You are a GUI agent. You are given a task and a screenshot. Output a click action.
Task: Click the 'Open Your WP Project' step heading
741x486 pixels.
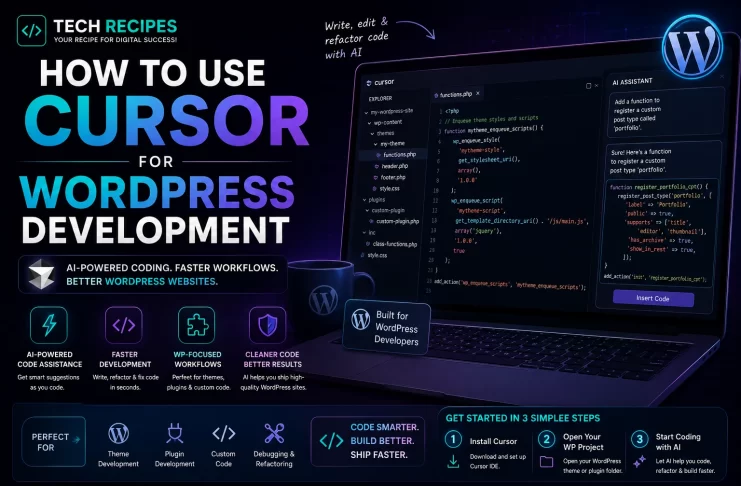pyautogui.click(x=583, y=442)
